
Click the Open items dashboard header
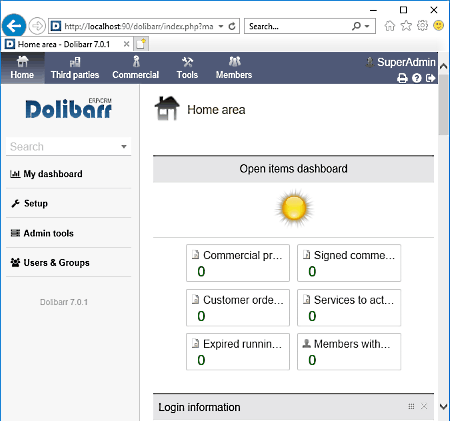click(293, 169)
